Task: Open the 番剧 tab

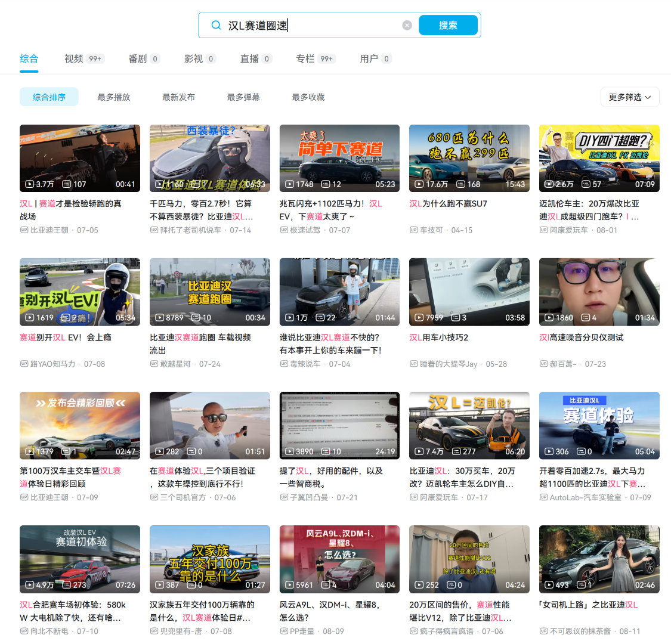Action: click(144, 58)
